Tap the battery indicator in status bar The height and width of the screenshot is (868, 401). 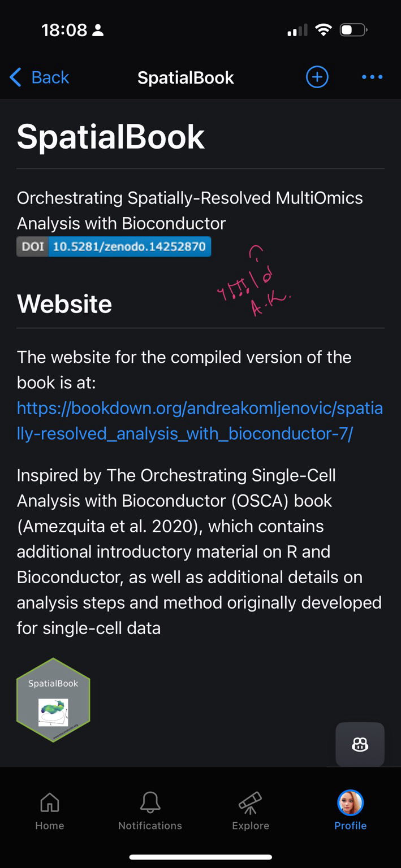(353, 30)
